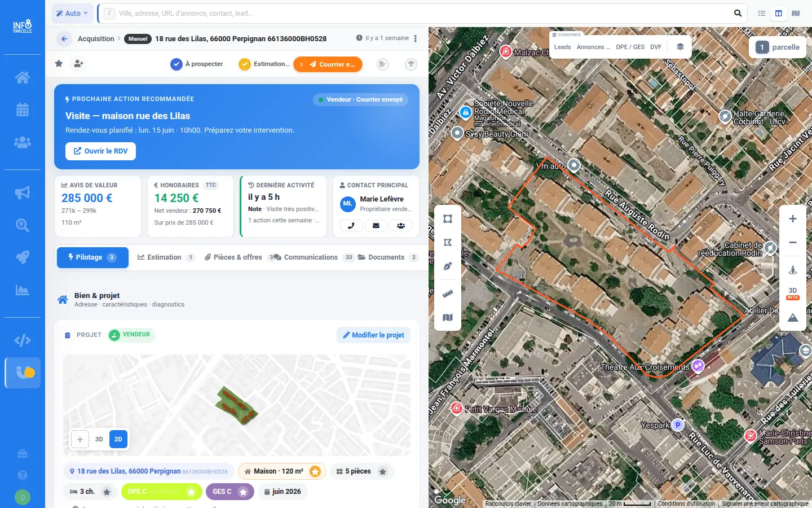Call Marie Lefèvre with the phone icon
The width and height of the screenshot is (812, 508).
(x=351, y=226)
